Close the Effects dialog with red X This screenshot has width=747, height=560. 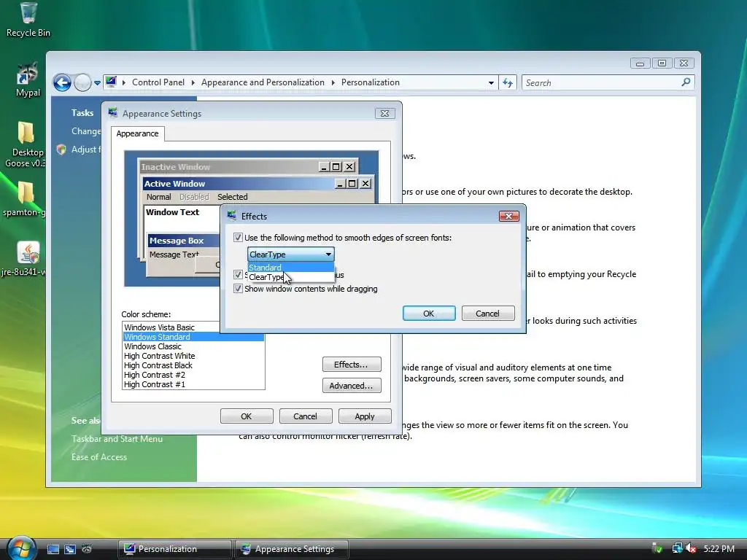(508, 216)
